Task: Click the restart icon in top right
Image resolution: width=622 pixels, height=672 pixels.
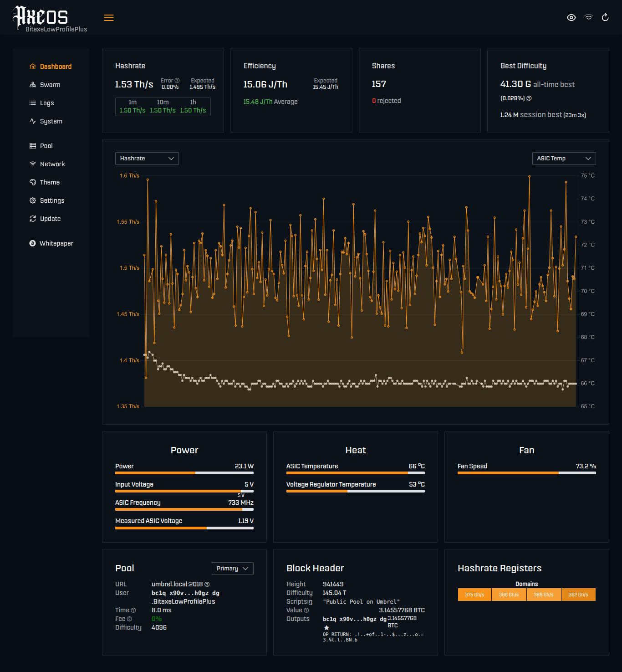Action: (x=605, y=17)
